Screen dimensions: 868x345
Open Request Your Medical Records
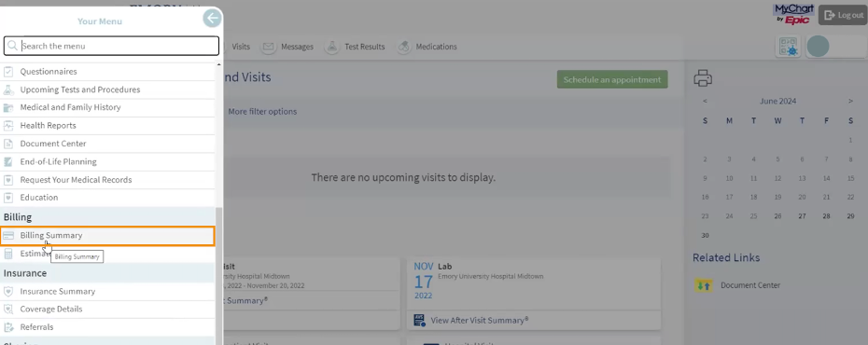click(x=107, y=180)
